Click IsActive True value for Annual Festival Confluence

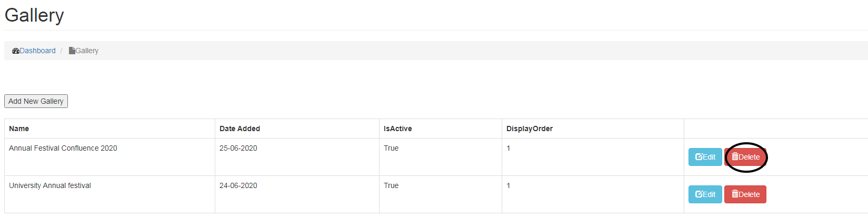(x=391, y=149)
